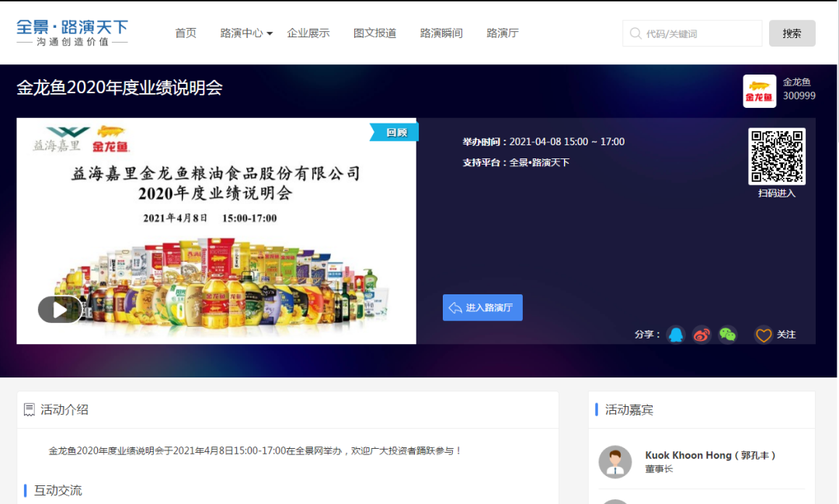839x504 pixels.
Task: Open the 路演厅 nav item
Action: [x=503, y=33]
